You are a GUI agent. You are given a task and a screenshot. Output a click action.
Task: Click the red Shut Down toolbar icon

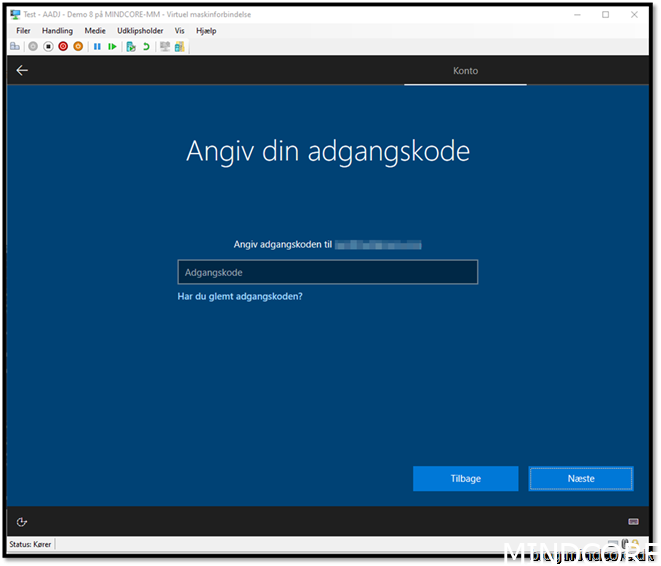pos(63,46)
